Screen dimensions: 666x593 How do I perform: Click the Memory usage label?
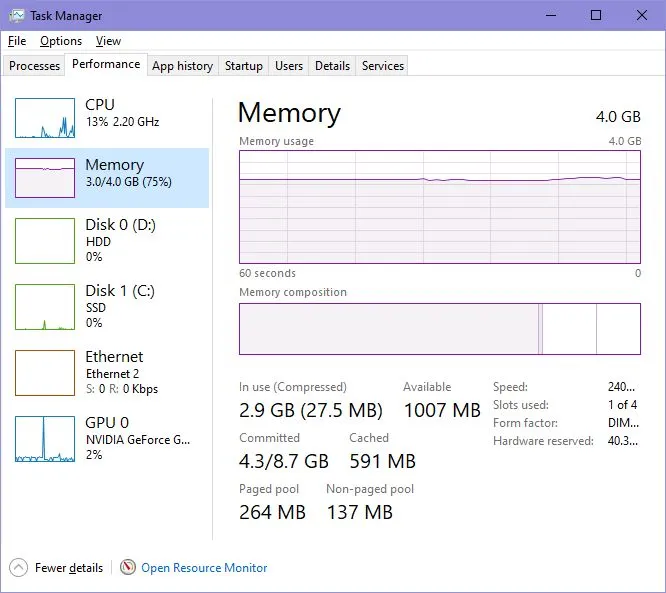[277, 141]
